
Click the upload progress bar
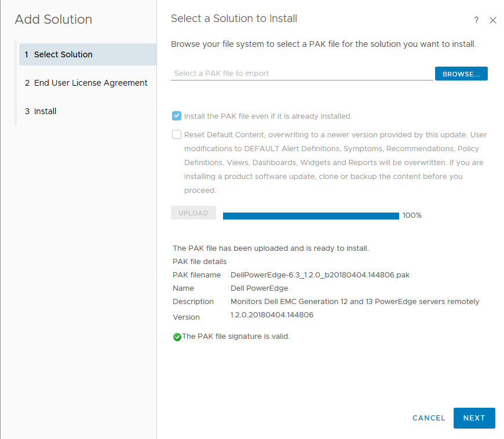click(311, 215)
